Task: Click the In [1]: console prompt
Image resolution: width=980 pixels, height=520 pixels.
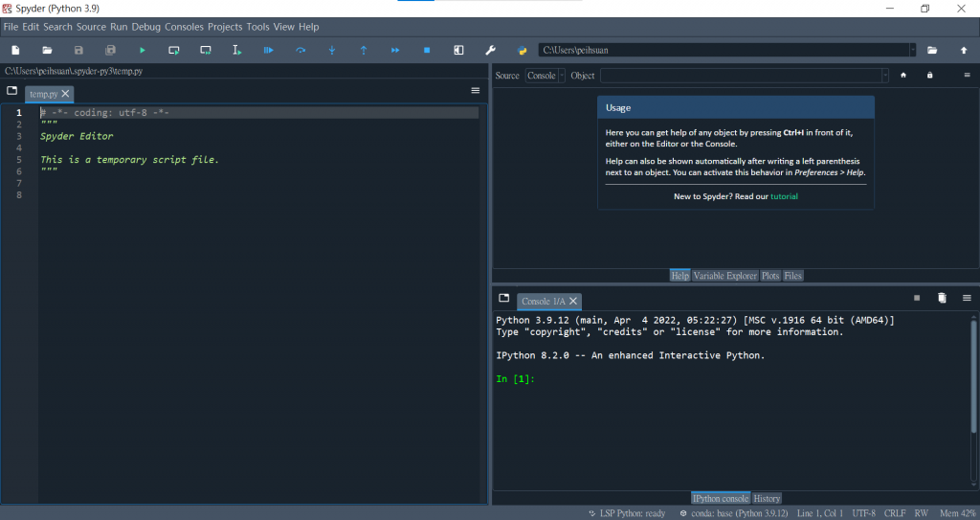Action: 515,379
